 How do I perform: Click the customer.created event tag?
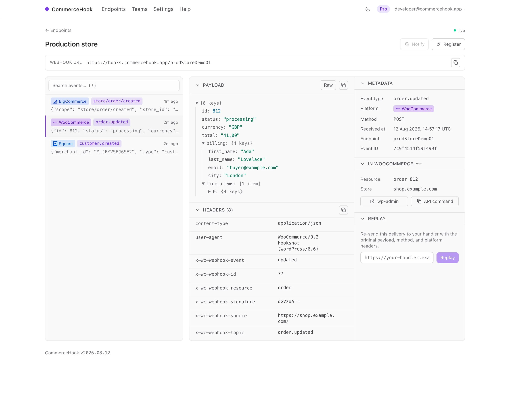click(99, 143)
